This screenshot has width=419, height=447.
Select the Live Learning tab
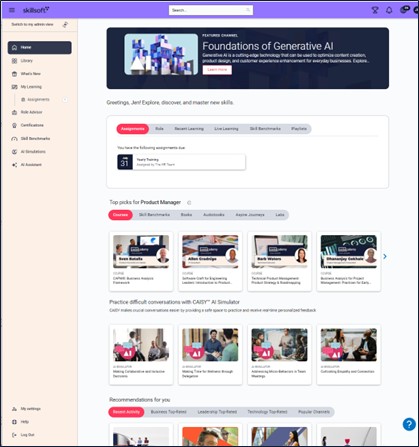pyautogui.click(x=226, y=129)
